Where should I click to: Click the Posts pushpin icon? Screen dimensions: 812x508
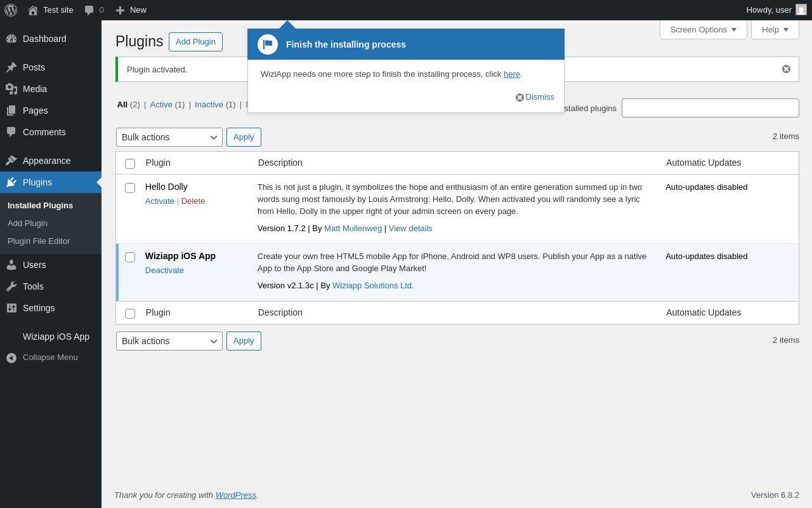click(11, 67)
